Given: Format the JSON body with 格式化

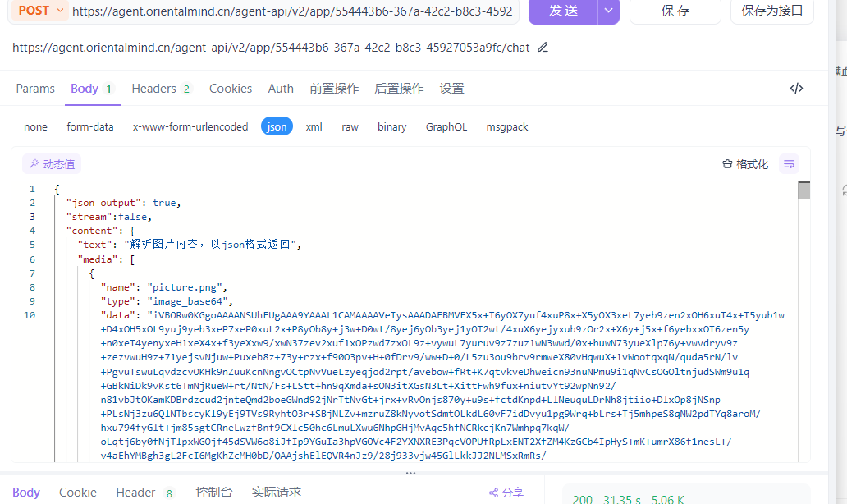Looking at the screenshot, I should coord(744,163).
